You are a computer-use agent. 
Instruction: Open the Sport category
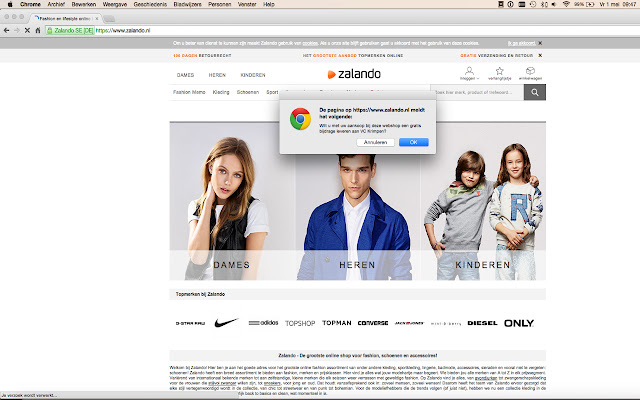pyautogui.click(x=272, y=92)
